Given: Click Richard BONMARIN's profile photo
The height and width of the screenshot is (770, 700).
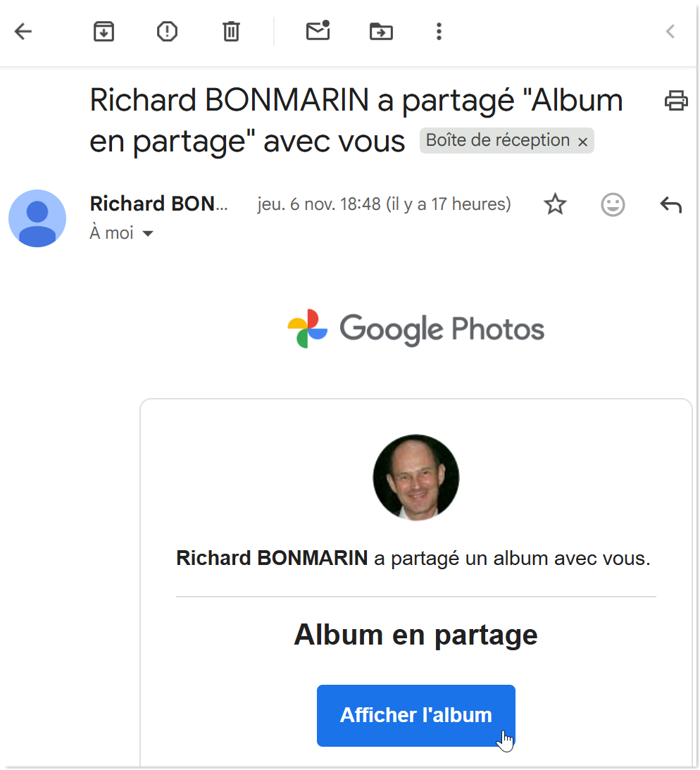Looking at the screenshot, I should 416,478.
